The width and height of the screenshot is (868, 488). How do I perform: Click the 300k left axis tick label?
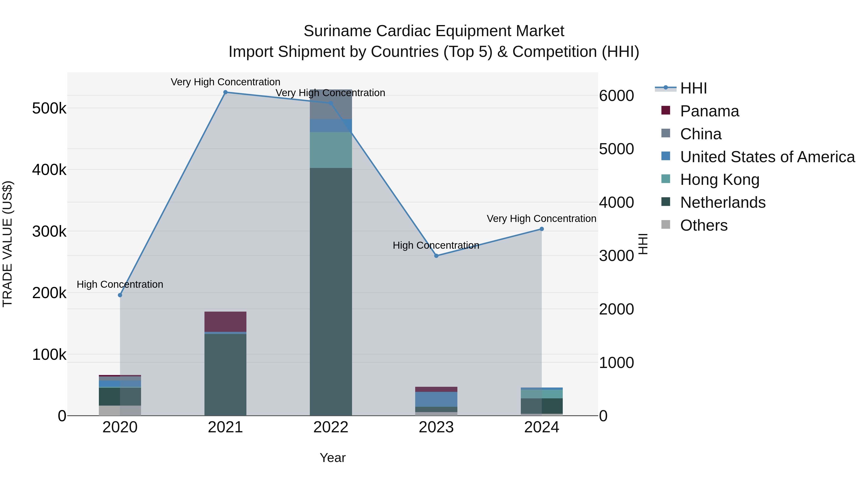coord(49,232)
